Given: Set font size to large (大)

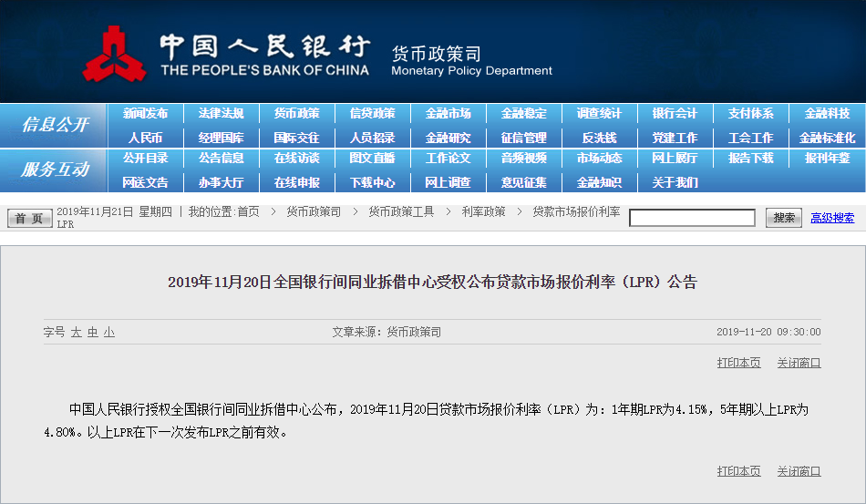Looking at the screenshot, I should [77, 333].
